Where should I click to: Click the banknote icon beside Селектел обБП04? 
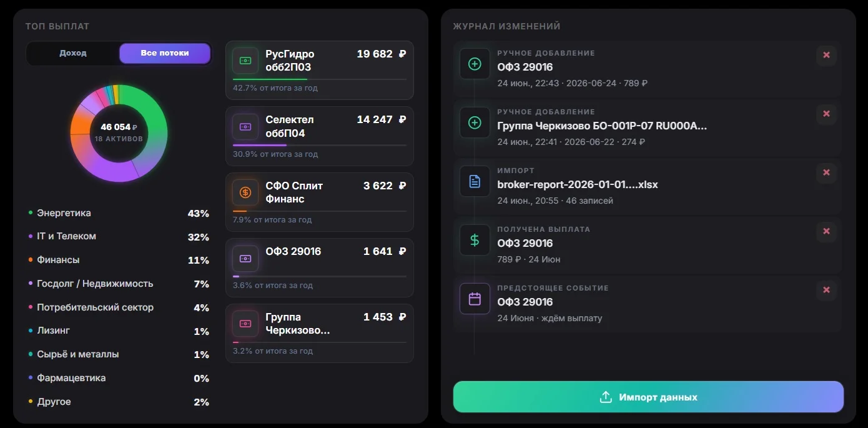pyautogui.click(x=245, y=126)
